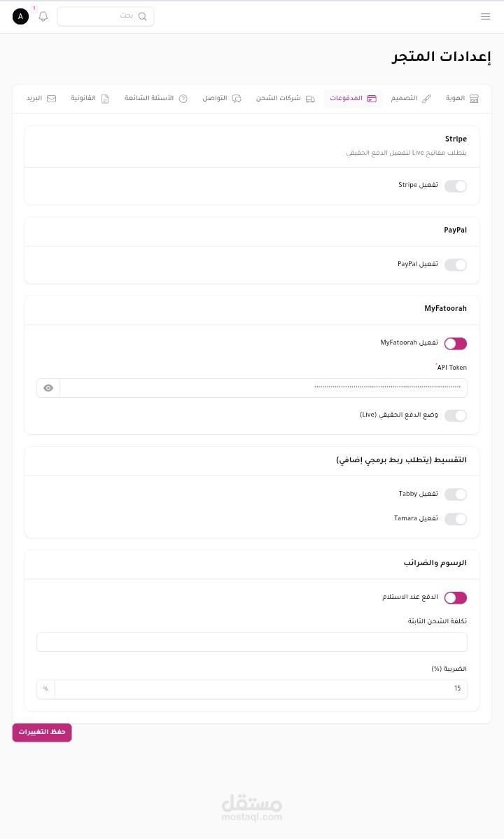Show the MyFatoorah API token eye icon

(x=48, y=388)
